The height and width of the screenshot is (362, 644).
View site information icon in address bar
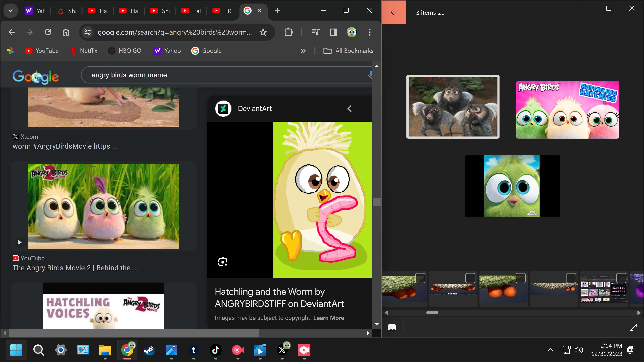pos(87,32)
